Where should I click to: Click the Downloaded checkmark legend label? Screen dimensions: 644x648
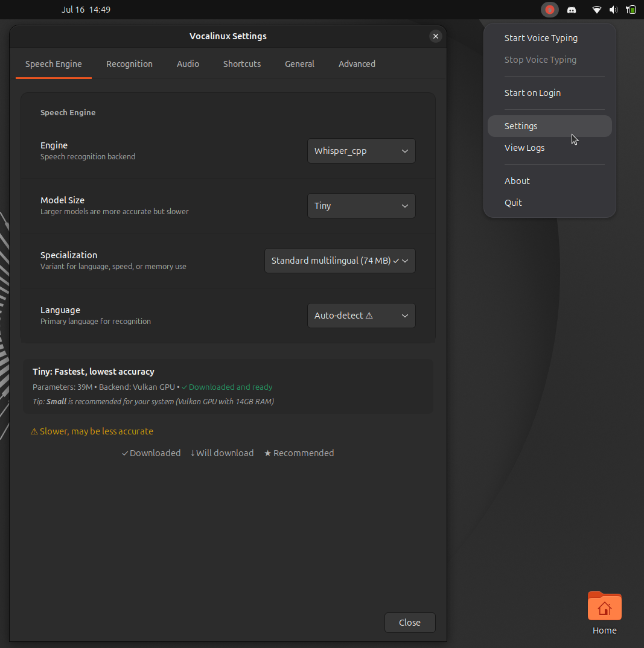[x=151, y=453]
